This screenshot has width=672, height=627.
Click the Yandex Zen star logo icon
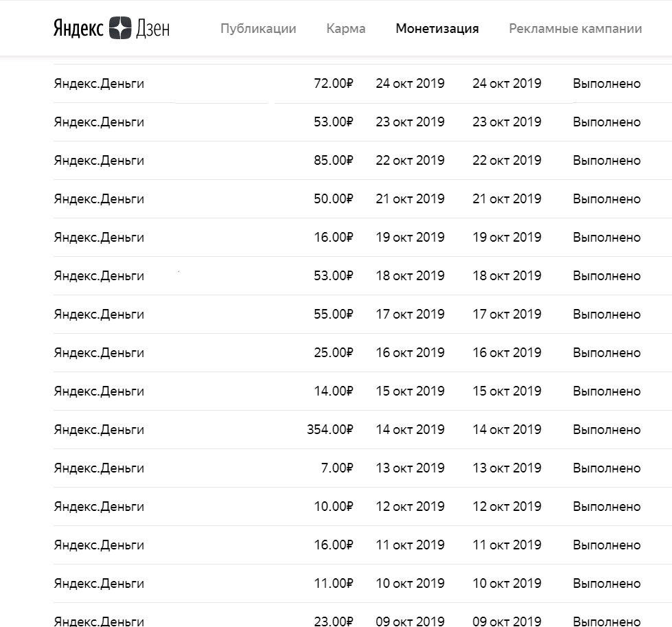(120, 28)
